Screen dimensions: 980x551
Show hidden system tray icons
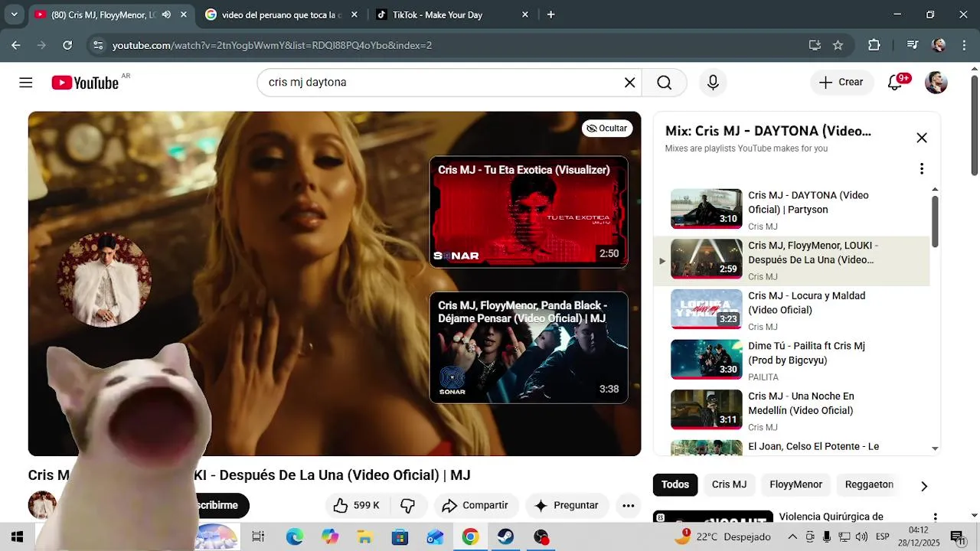792,536
